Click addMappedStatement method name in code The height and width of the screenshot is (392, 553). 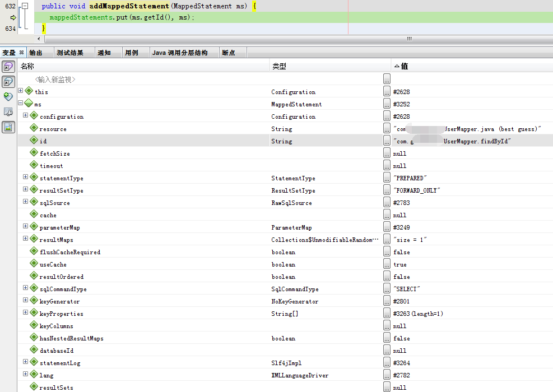129,6
